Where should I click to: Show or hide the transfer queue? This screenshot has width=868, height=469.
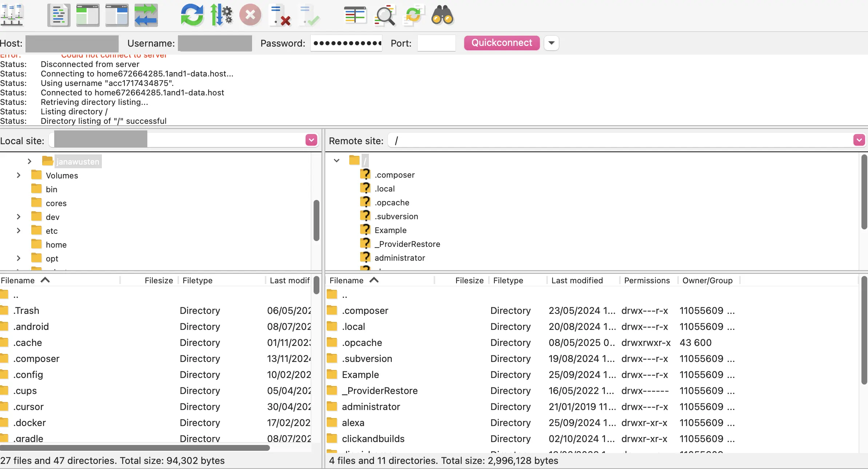(146, 15)
